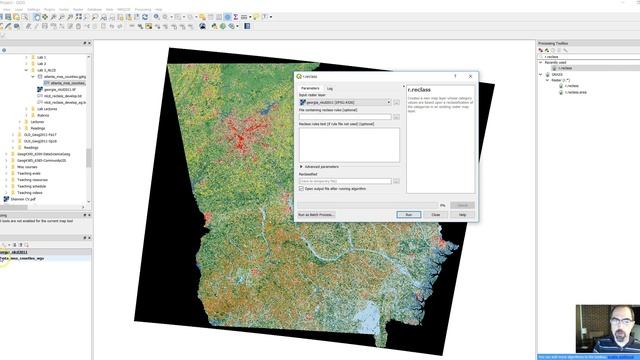
Task: Select the Pan Map hand tool
Action: tap(37, 17)
